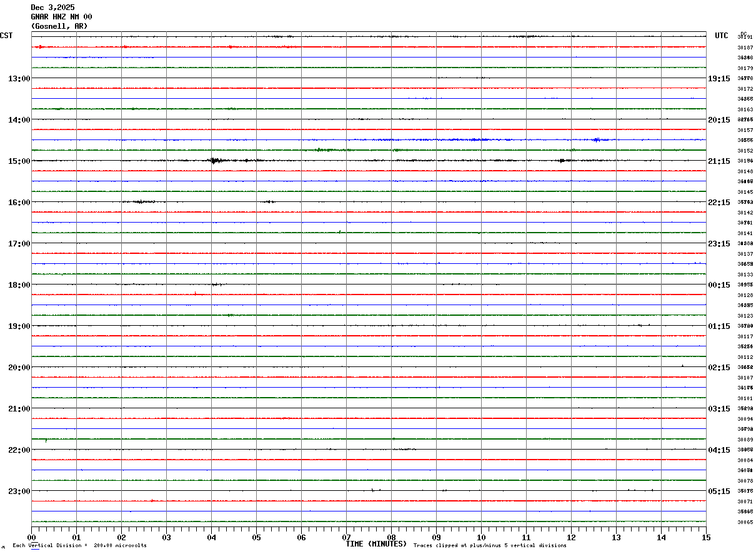Select minute tick label '14' on bottom axis

click(662, 537)
